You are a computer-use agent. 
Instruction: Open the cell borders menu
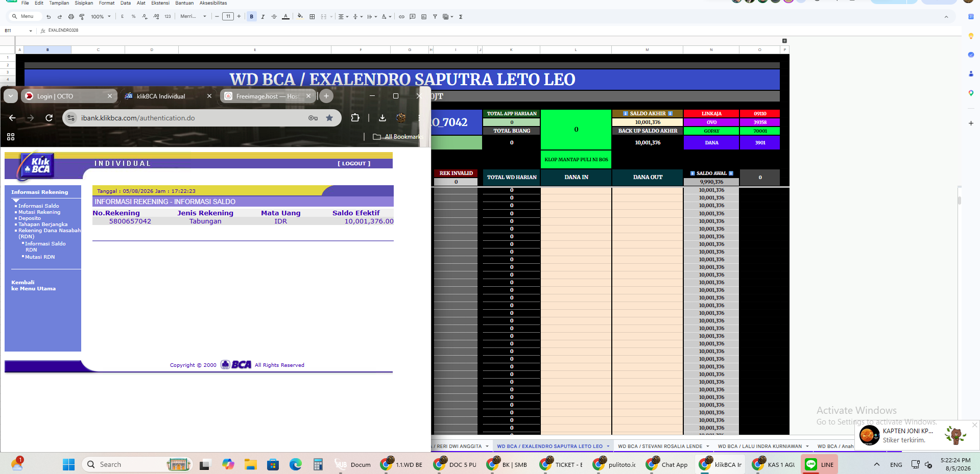312,17
